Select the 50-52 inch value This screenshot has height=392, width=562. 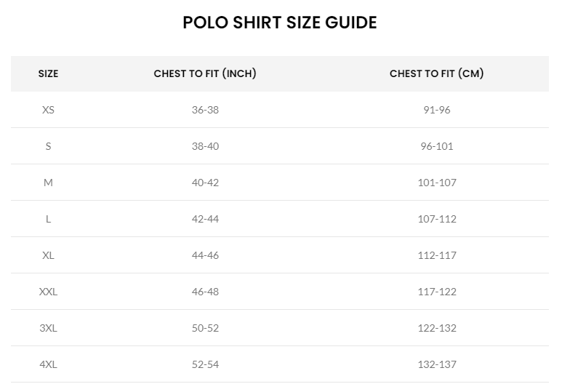click(x=205, y=328)
